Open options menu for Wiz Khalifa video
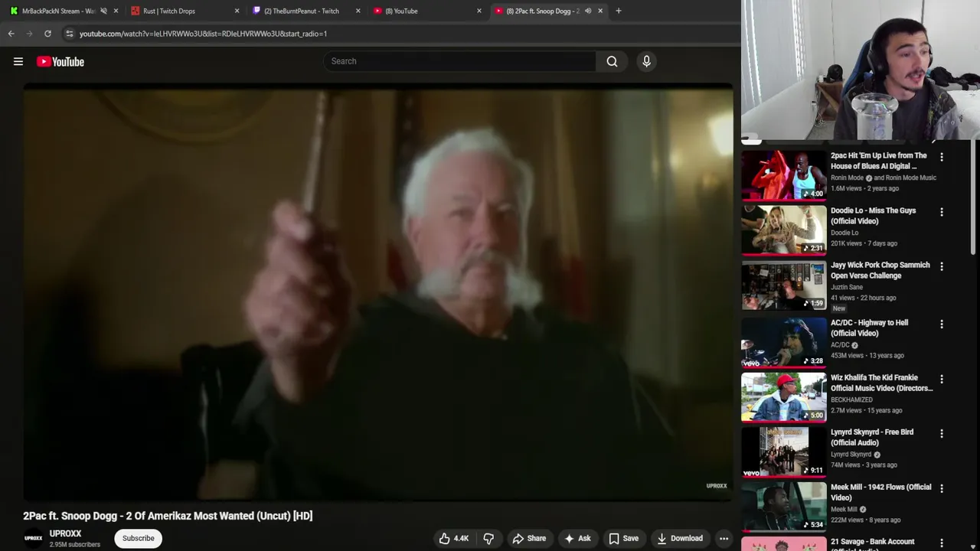 [x=942, y=379]
